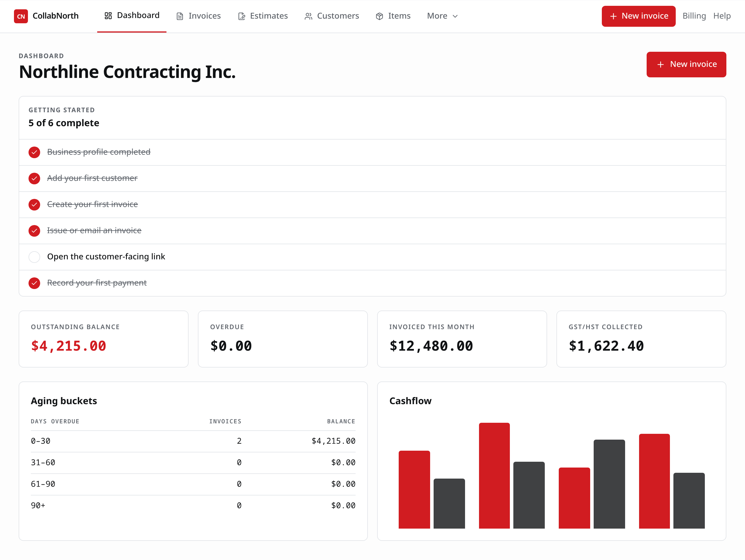The height and width of the screenshot is (560, 745).
Task: Click the Days Overdue column header
Action: [x=55, y=421]
